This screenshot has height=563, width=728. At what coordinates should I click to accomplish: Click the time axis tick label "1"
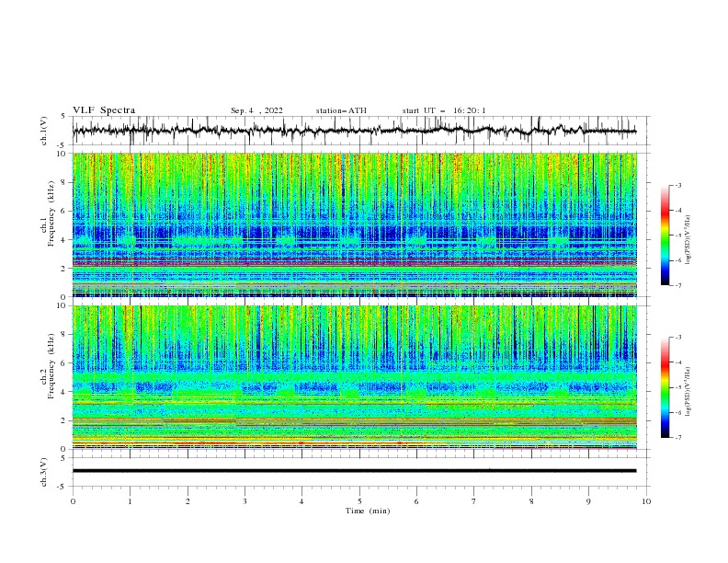130,501
